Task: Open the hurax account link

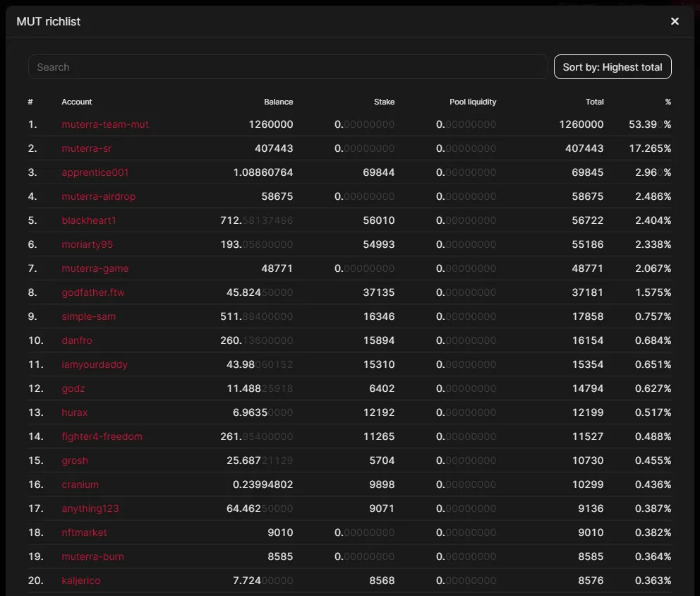Action: pos(75,412)
